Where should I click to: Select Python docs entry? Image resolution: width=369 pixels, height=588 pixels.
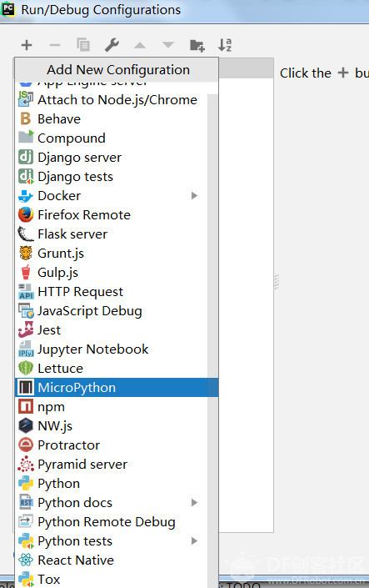(111, 502)
